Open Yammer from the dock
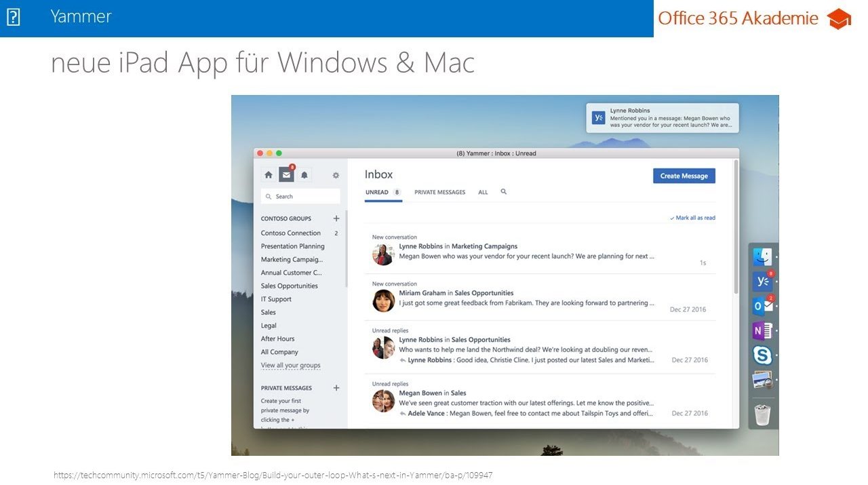Image resolution: width=868 pixels, height=485 pixels. tap(763, 282)
